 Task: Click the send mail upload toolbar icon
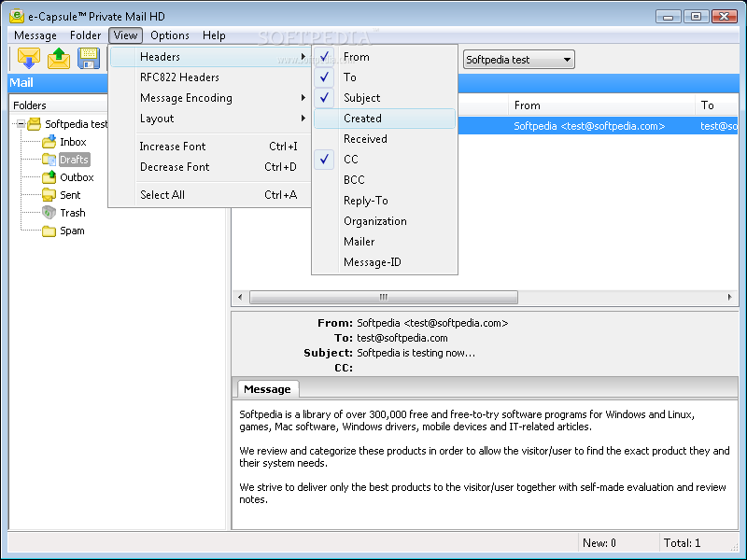pyautogui.click(x=59, y=58)
